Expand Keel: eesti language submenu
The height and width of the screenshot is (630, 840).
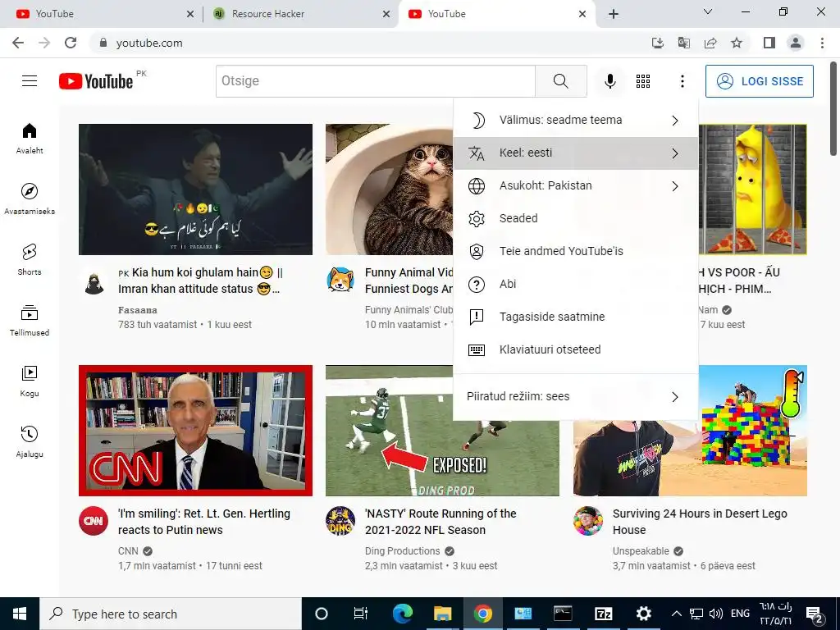[575, 153]
